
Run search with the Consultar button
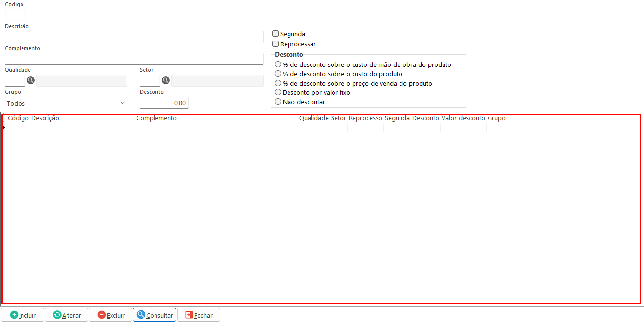click(x=155, y=315)
